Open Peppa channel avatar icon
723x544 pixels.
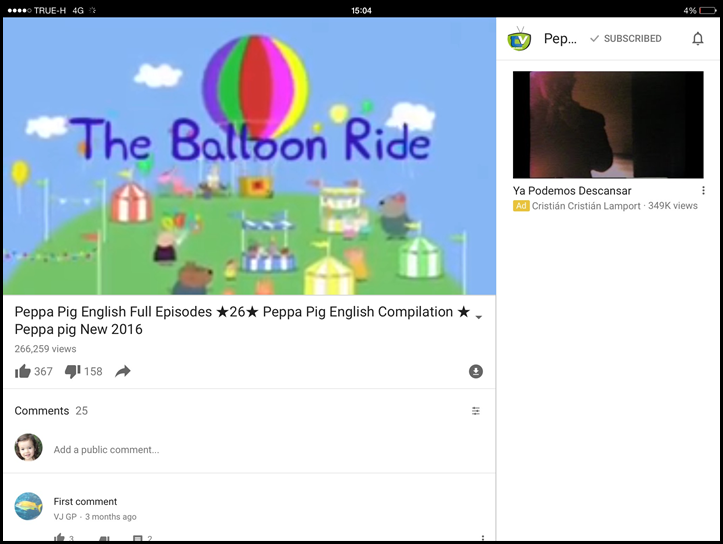point(519,39)
